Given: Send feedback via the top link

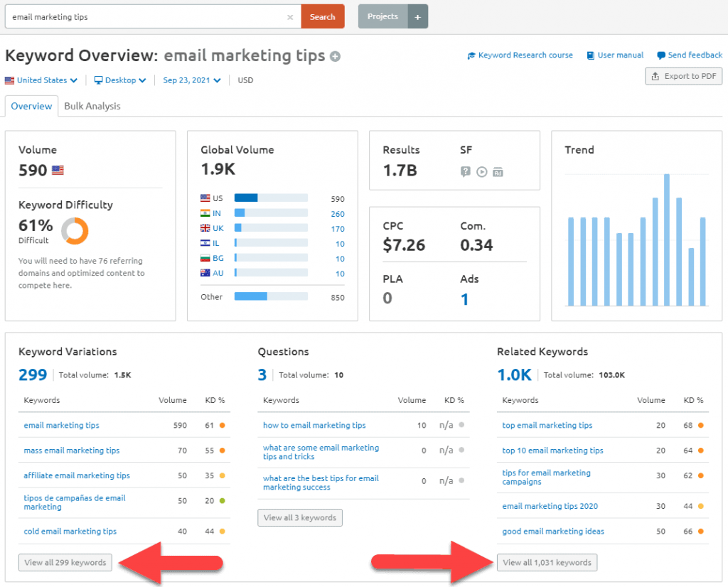Looking at the screenshot, I should 690,55.
